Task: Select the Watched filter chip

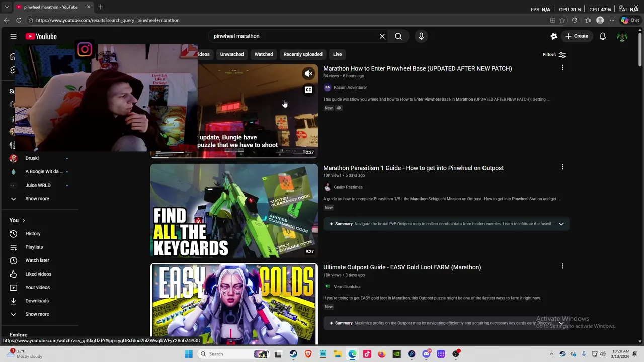Action: (x=264, y=54)
